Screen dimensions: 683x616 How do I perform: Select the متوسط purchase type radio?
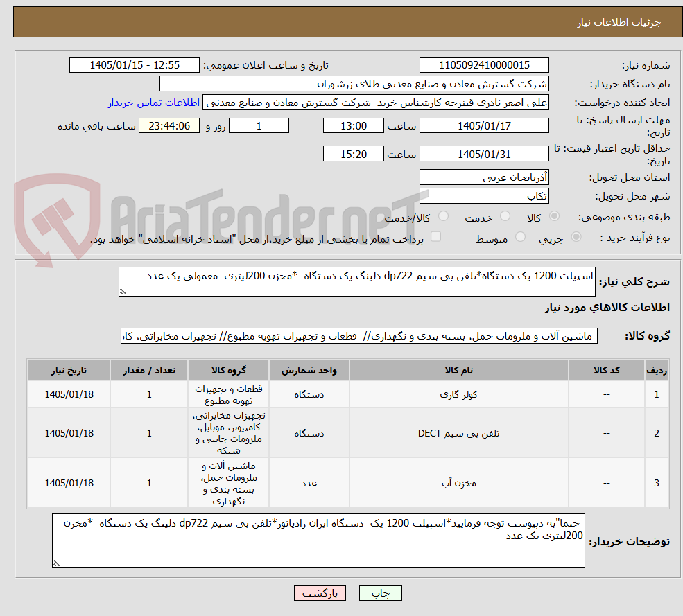pos(520,237)
